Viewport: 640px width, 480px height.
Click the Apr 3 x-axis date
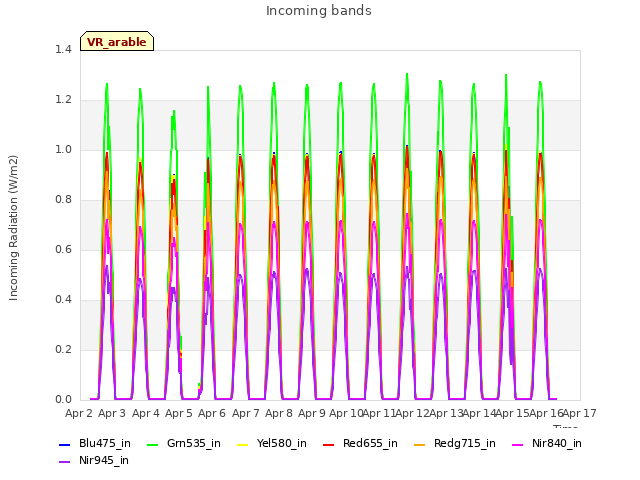pyautogui.click(x=112, y=413)
